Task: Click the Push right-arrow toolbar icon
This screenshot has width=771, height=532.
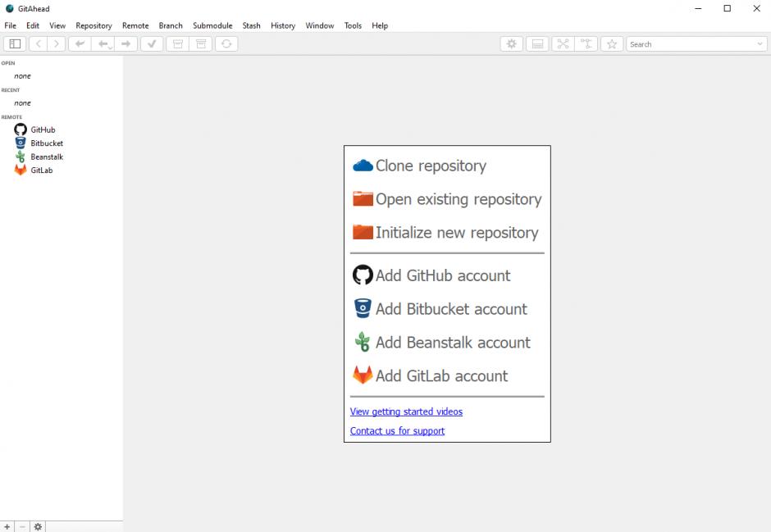Action: (x=125, y=43)
